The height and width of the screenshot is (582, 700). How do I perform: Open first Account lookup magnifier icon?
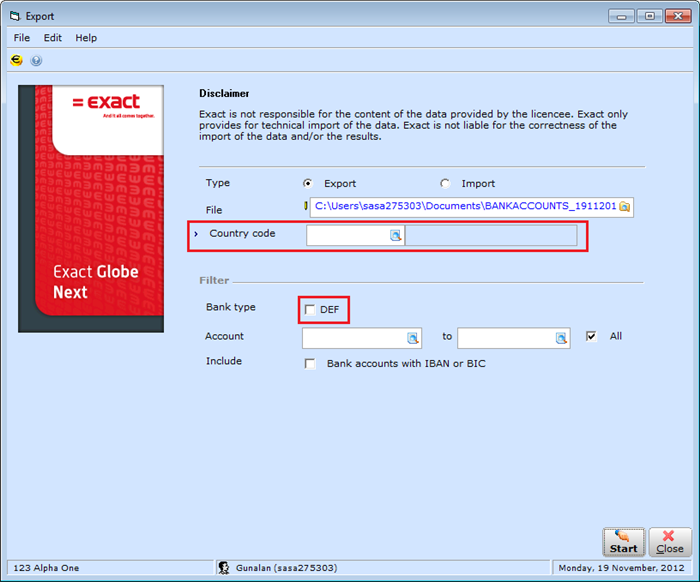click(x=412, y=338)
